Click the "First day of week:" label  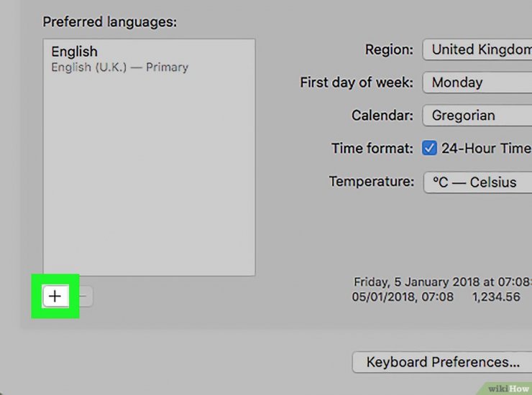coord(357,83)
